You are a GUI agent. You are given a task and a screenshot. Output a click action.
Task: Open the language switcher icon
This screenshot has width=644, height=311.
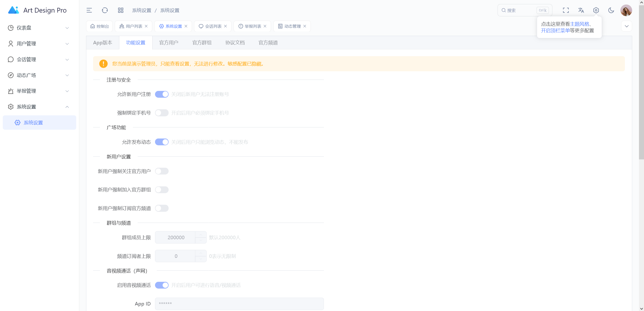click(x=581, y=10)
